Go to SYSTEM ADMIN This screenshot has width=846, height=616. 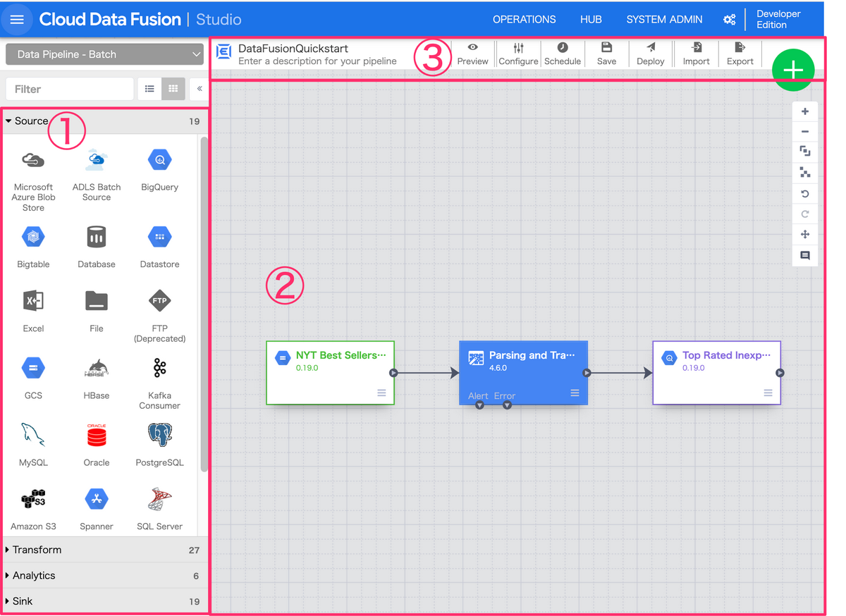(664, 20)
